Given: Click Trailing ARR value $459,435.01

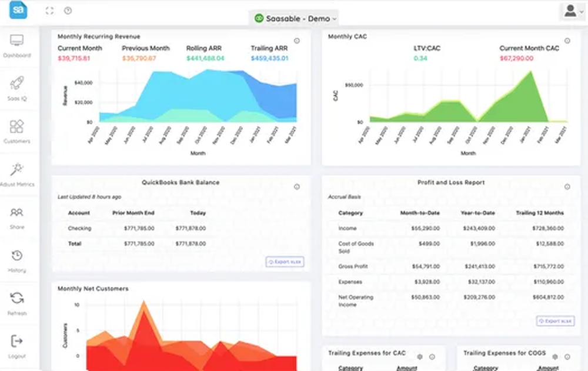Looking at the screenshot, I should point(270,58).
